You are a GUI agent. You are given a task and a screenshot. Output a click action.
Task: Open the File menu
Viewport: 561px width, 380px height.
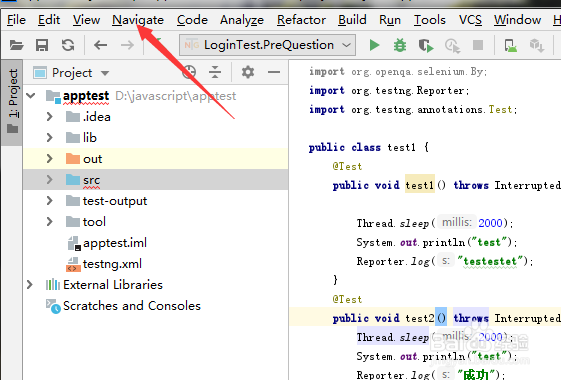coord(16,20)
